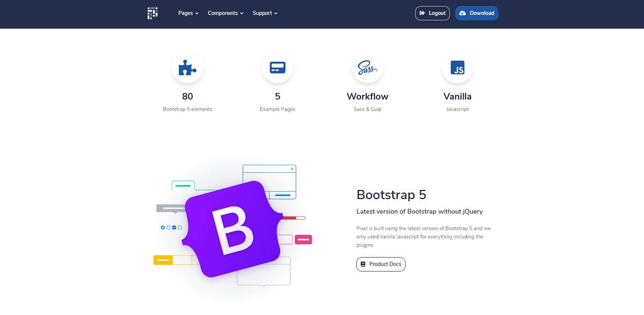
Task: Open the Pages dropdown menu
Action: (x=188, y=13)
